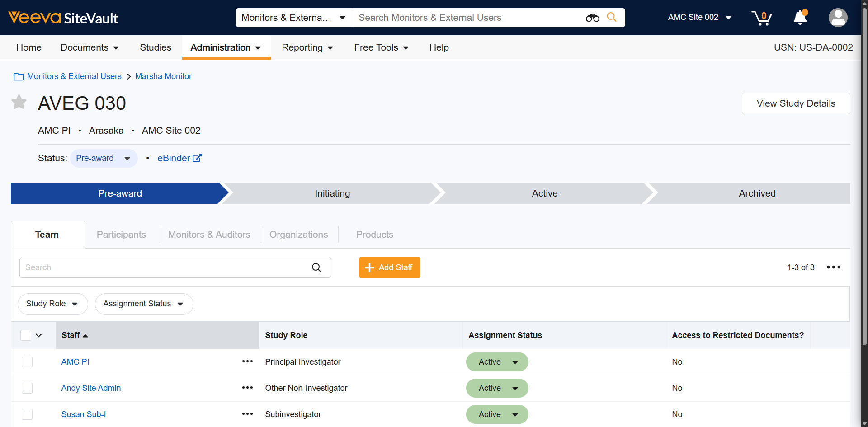
Task: Open the Pre-award status dropdown
Action: coord(104,158)
